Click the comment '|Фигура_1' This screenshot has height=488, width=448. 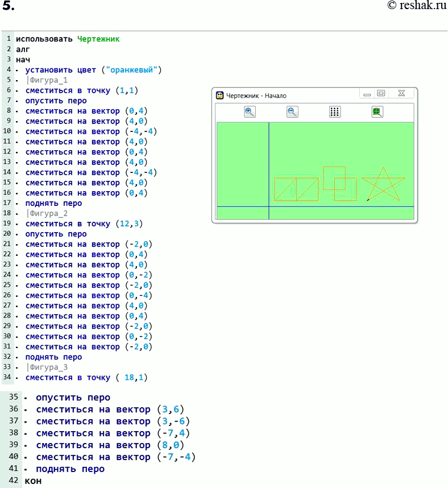coord(47,80)
